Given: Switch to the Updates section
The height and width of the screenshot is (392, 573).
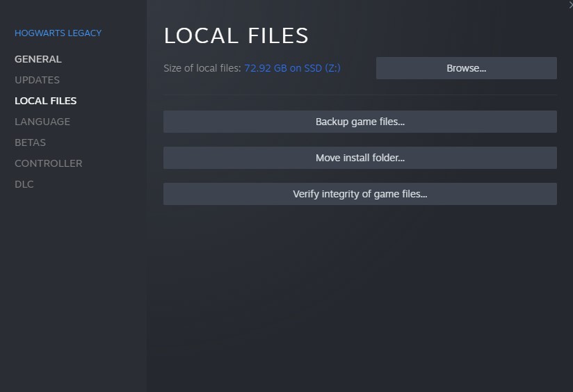Looking at the screenshot, I should tap(37, 80).
